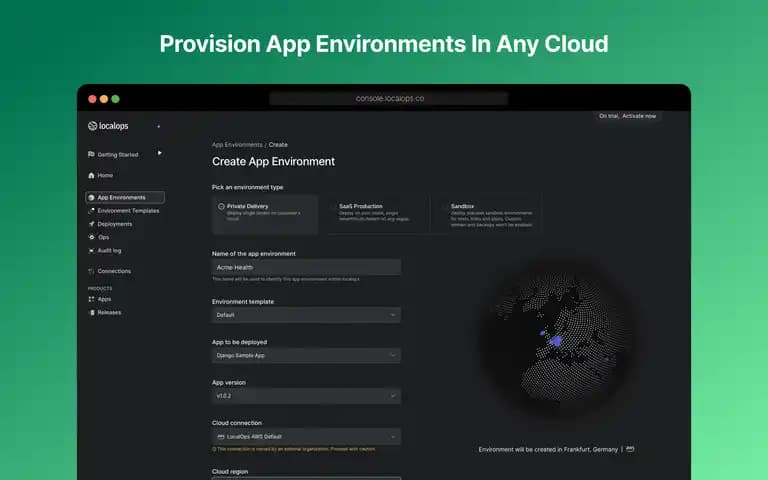Click the AWS icon in Cloud connection field

tap(221, 436)
